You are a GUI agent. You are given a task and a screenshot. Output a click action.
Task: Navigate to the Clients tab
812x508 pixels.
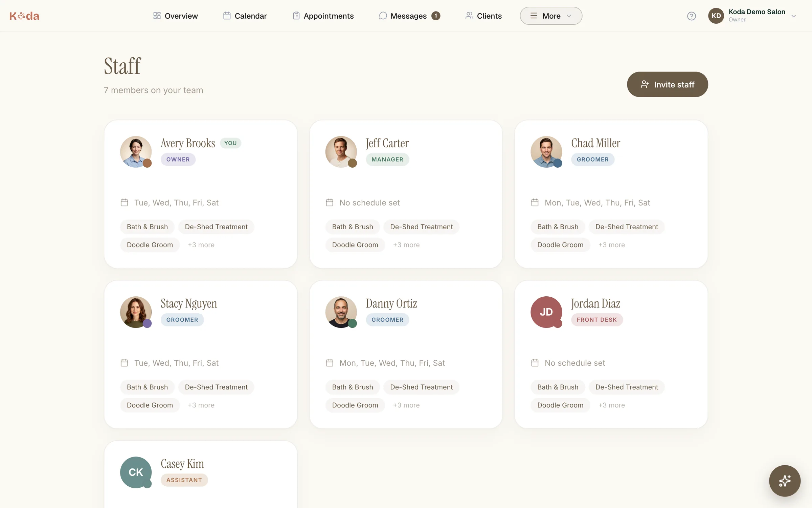pos(483,16)
